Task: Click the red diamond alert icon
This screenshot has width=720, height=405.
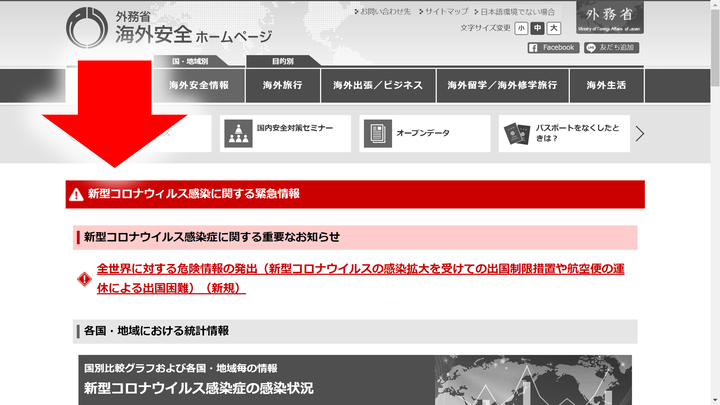Action: 84,279
